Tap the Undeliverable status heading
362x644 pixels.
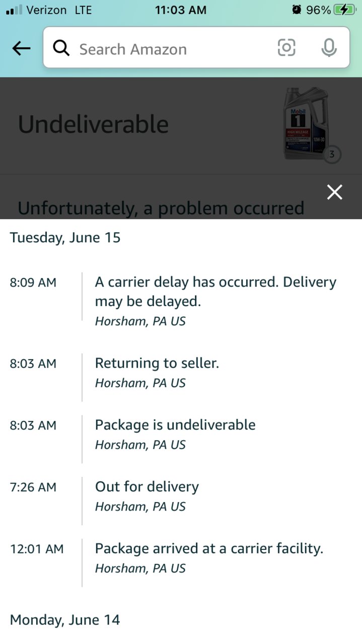pos(93,124)
